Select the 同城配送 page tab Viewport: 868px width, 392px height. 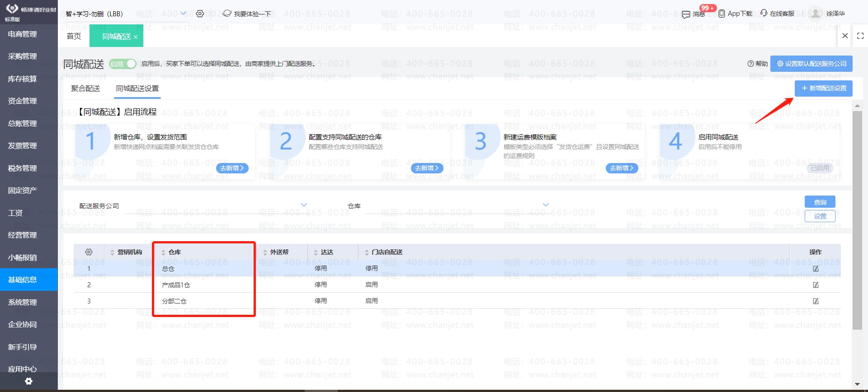tap(116, 36)
